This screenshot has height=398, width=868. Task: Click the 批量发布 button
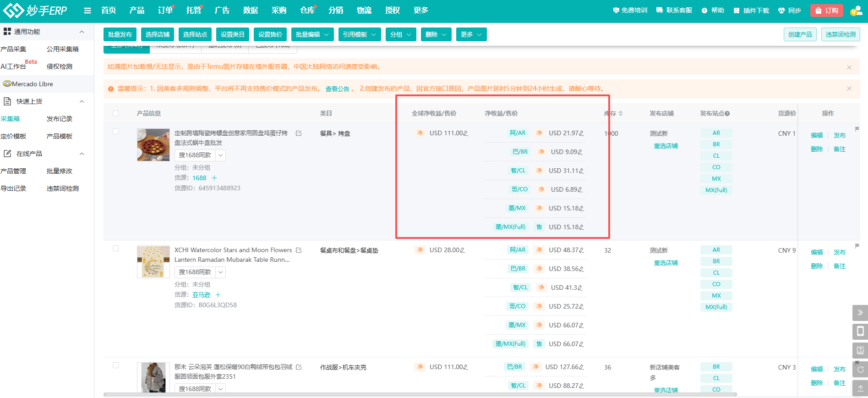[x=120, y=34]
